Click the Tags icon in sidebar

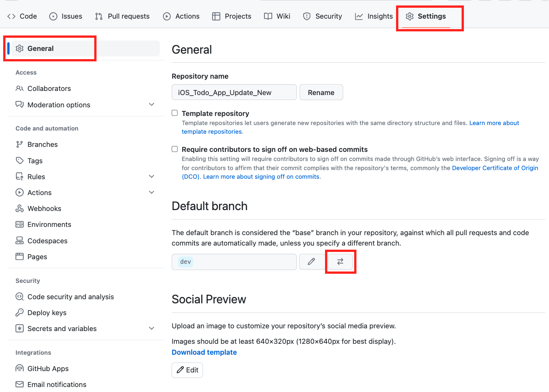pyautogui.click(x=20, y=161)
